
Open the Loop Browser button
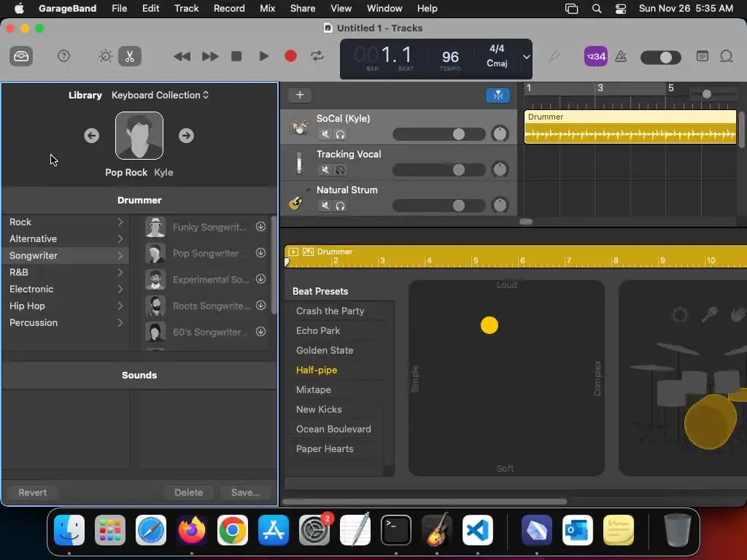coord(726,57)
